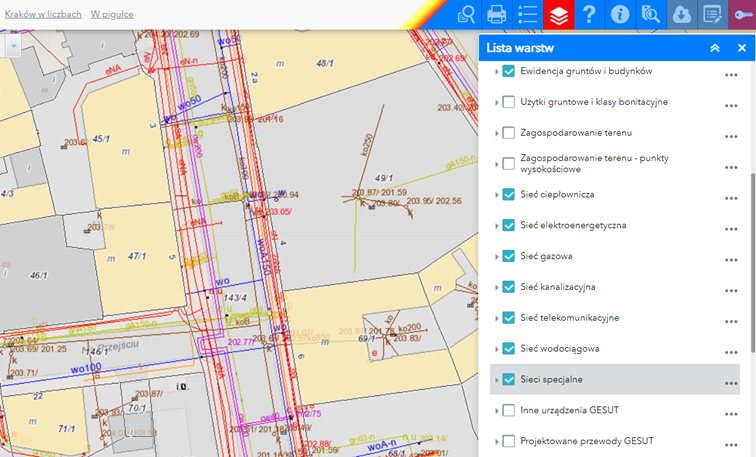The width and height of the screenshot is (756, 457).
Task: Expand Użytki gruntowe i klasy bonitacyjne group
Action: 496,102
